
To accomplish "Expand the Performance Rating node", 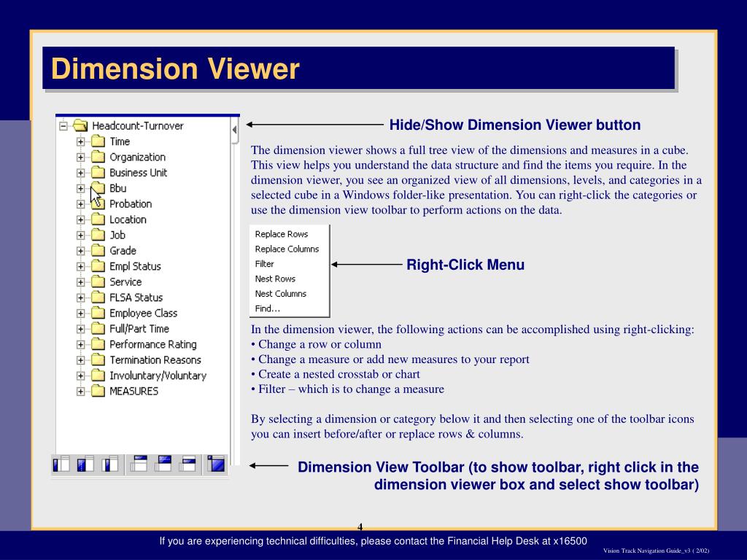I will [80, 345].
